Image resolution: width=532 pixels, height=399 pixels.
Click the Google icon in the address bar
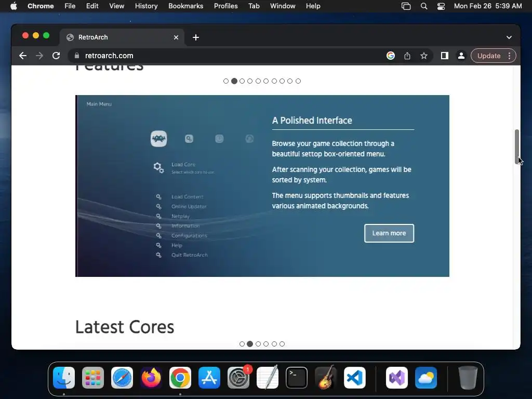(x=391, y=56)
